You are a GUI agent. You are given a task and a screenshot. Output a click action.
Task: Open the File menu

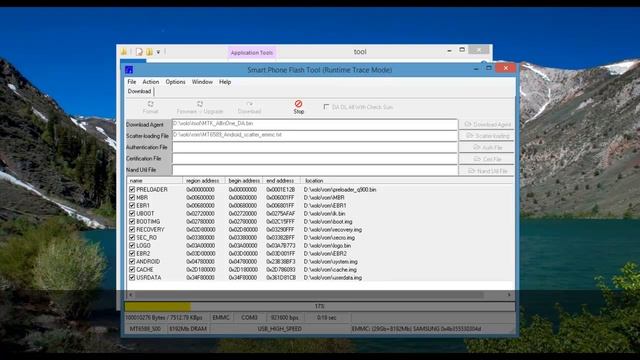(132, 82)
